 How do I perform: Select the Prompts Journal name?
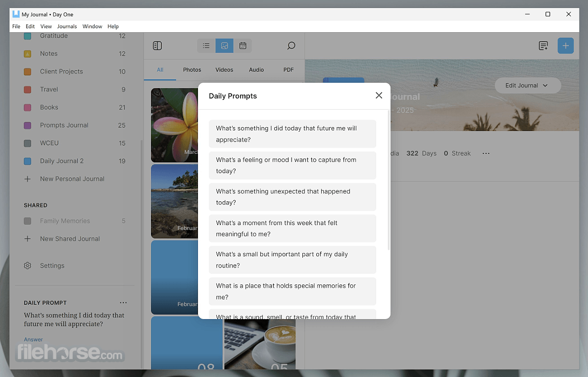coord(64,125)
